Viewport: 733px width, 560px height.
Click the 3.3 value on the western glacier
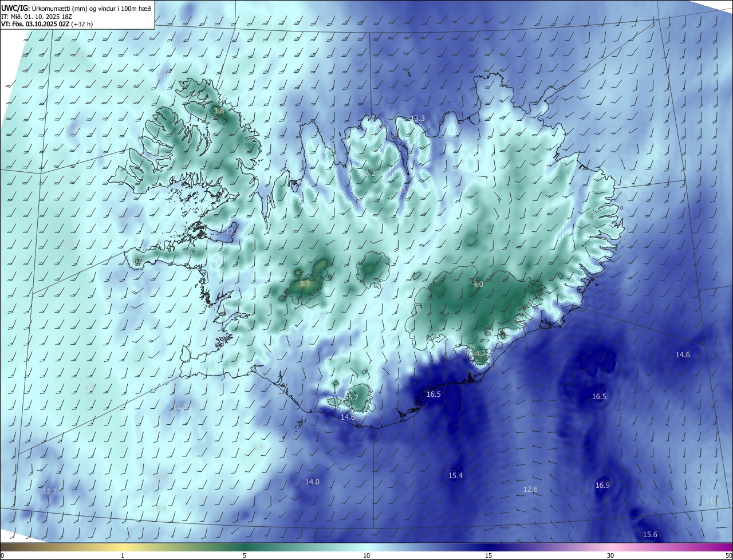tap(305, 283)
